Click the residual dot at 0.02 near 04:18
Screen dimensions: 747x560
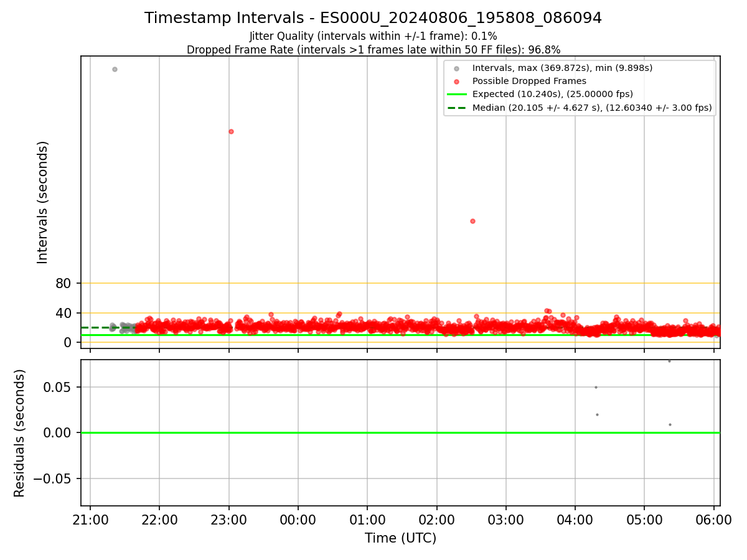coord(597,414)
